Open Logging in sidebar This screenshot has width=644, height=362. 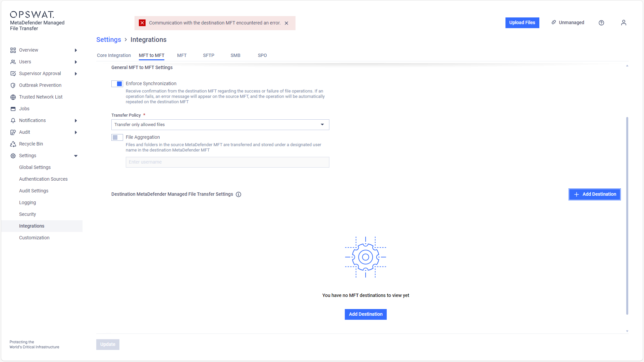pos(28,203)
